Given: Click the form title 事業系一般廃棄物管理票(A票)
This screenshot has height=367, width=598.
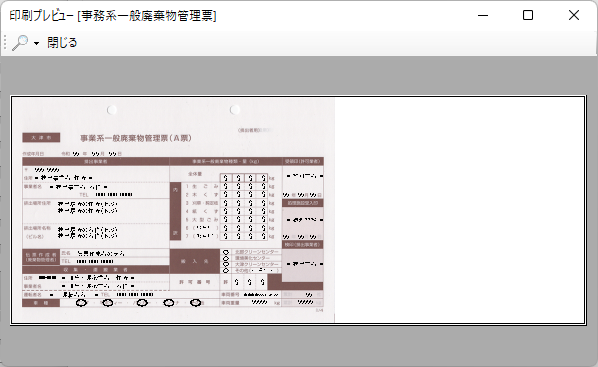Looking at the screenshot, I should pyautogui.click(x=136, y=138).
